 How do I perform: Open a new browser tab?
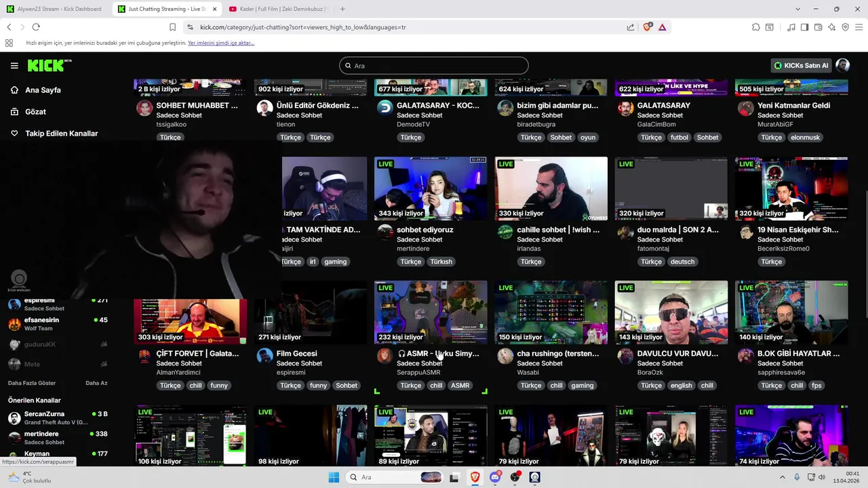342,9
